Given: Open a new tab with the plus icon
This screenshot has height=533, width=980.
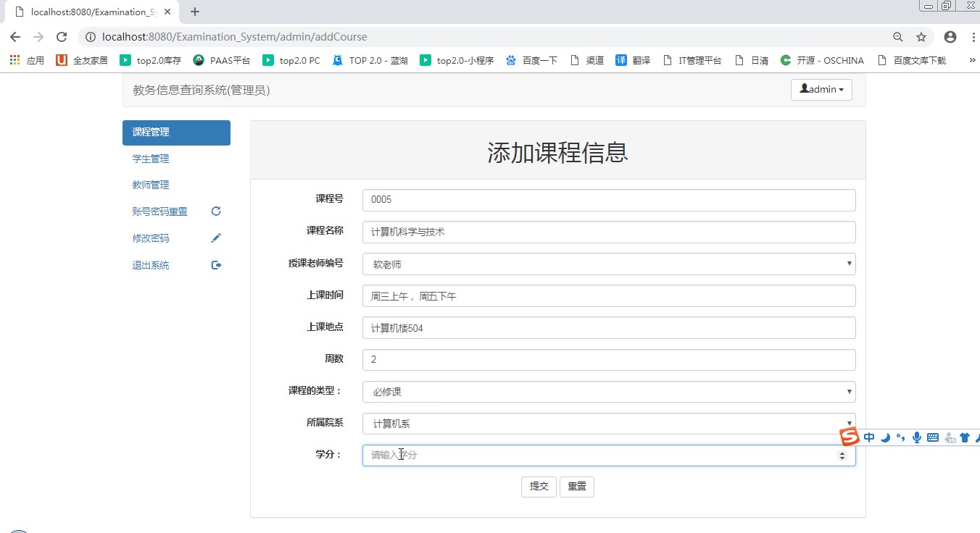Looking at the screenshot, I should [195, 12].
